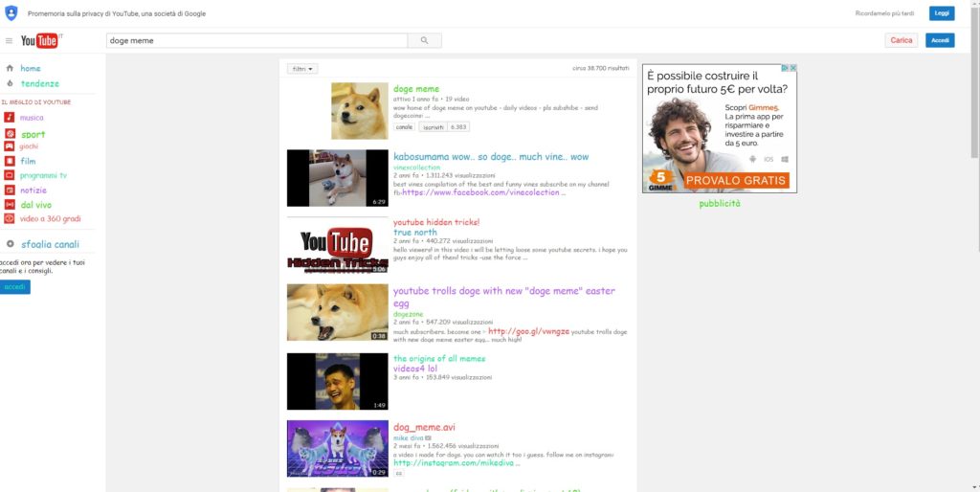Open youtube trolls doge easter egg title
Viewport: 980px width, 492px height.
point(503,297)
